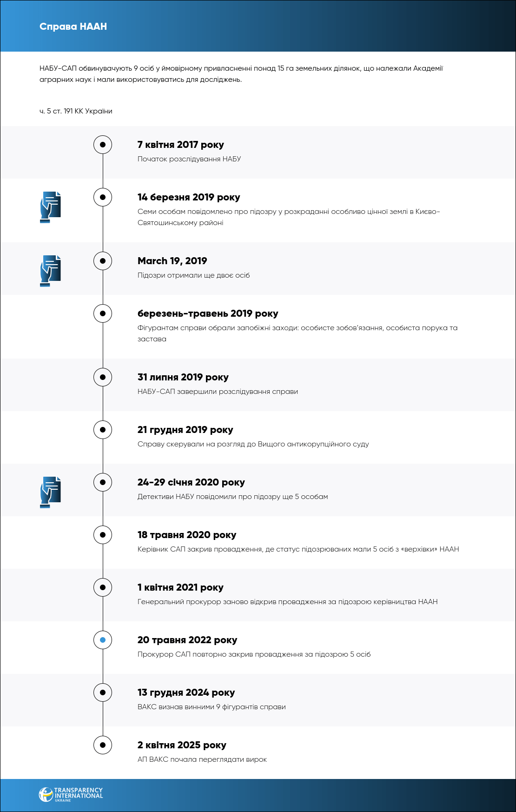Screen dimensions: 516x812
Task: Click document icon beside 14 березня 2019
Action: click(x=51, y=206)
